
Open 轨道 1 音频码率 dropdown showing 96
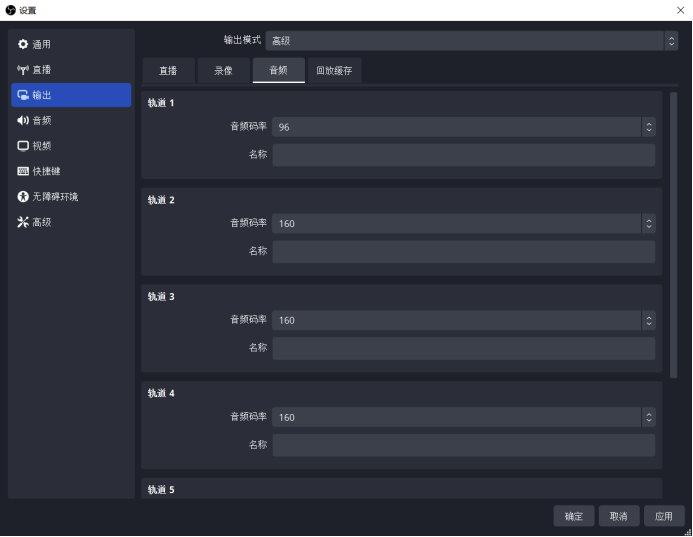pos(464,127)
